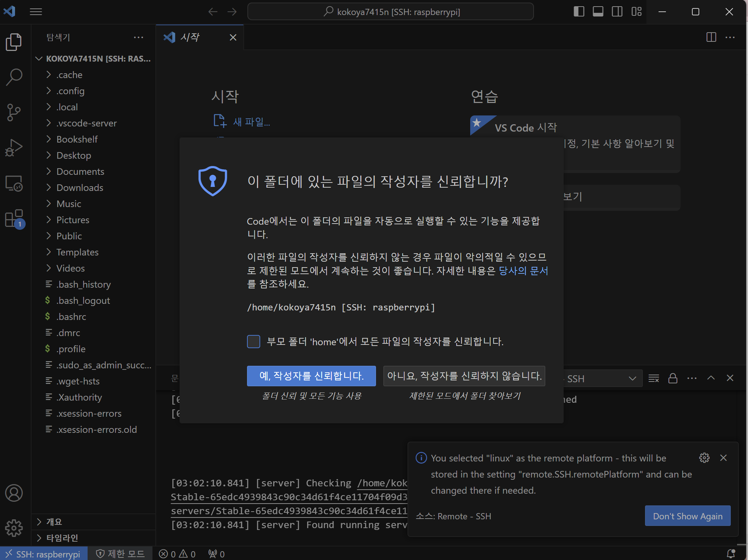This screenshot has width=748, height=560.
Task: Toggle output auto-scroll lock icon
Action: point(673,378)
